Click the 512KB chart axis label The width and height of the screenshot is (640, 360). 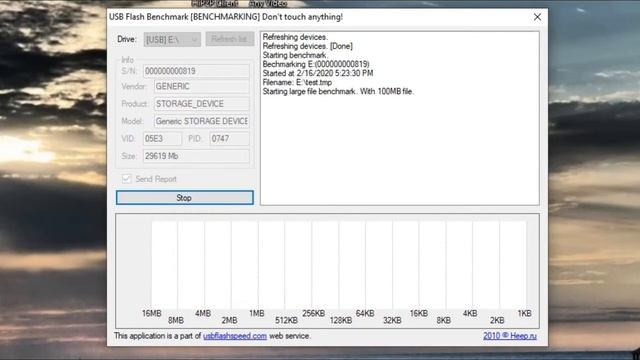click(286, 320)
